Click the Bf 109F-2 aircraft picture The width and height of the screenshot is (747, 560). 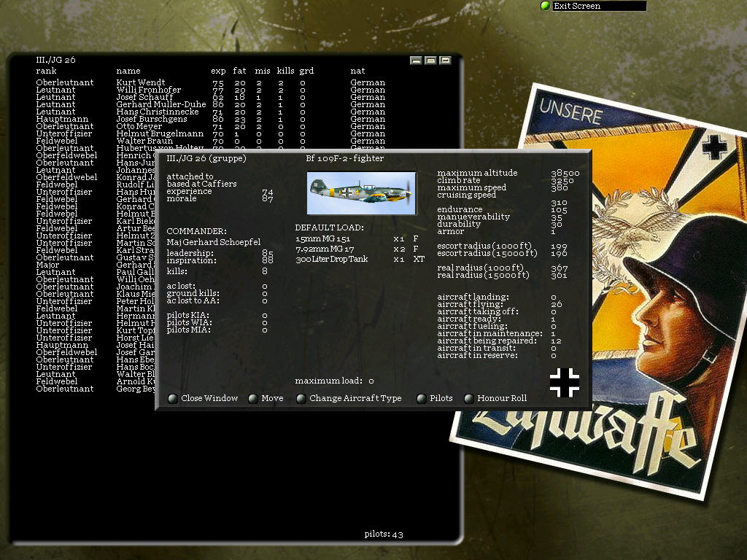click(x=362, y=193)
